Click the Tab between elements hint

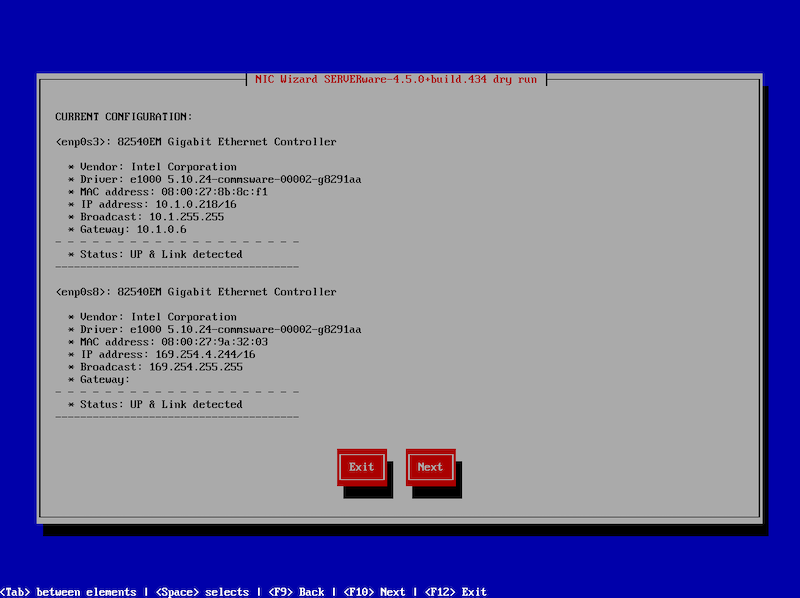(68, 592)
